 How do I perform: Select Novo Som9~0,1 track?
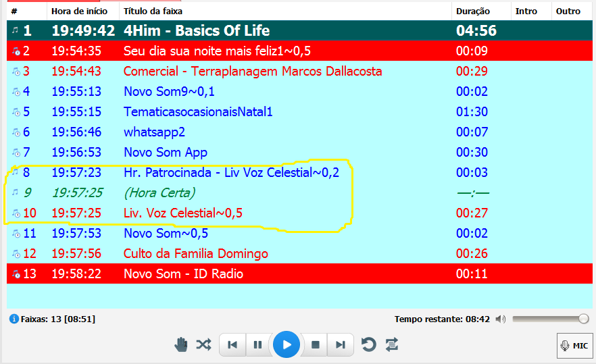(x=299, y=91)
